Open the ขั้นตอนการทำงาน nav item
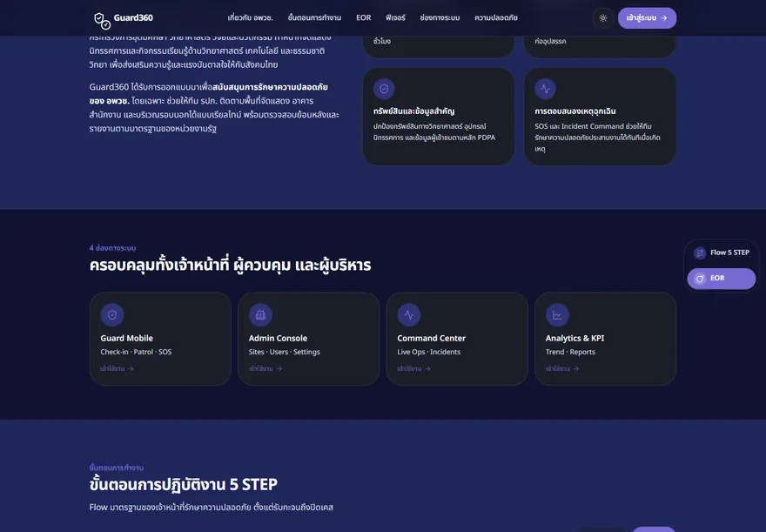The image size is (766, 532). pos(314,18)
